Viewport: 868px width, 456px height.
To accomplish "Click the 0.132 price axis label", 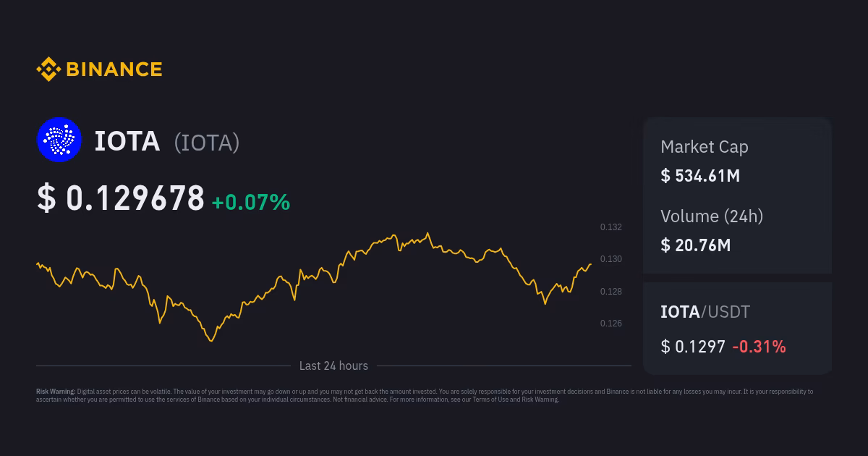I will tap(610, 227).
